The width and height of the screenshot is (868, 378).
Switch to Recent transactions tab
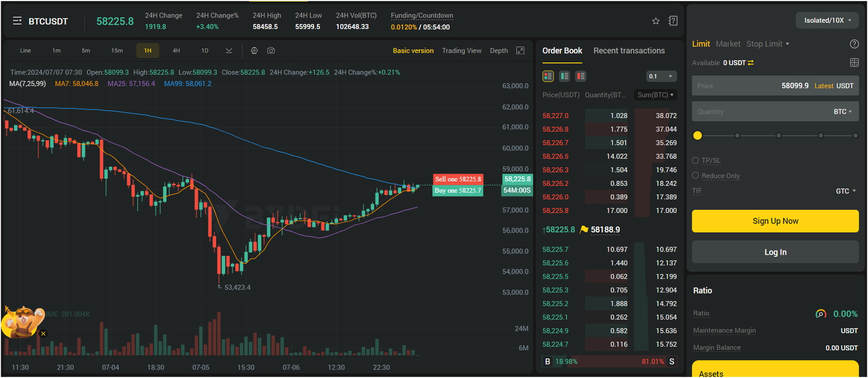click(x=629, y=51)
